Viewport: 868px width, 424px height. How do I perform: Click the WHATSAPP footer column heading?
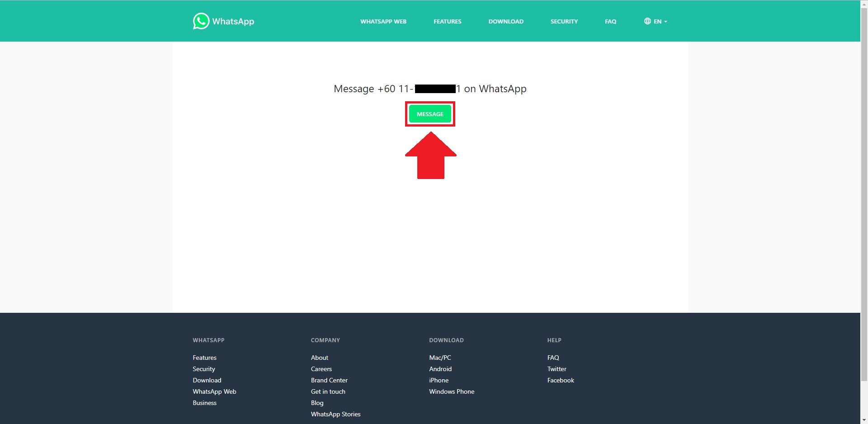click(x=208, y=340)
